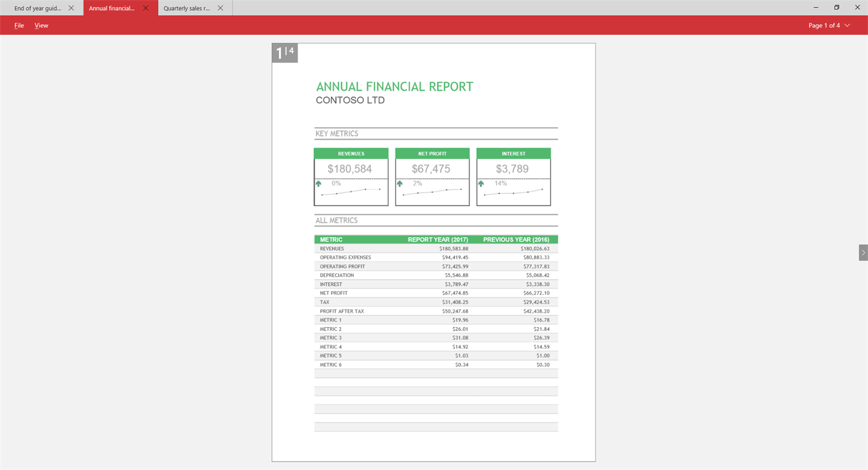Click the REPORT YEAR (2017) column header
The image size is (868, 470).
438,240
